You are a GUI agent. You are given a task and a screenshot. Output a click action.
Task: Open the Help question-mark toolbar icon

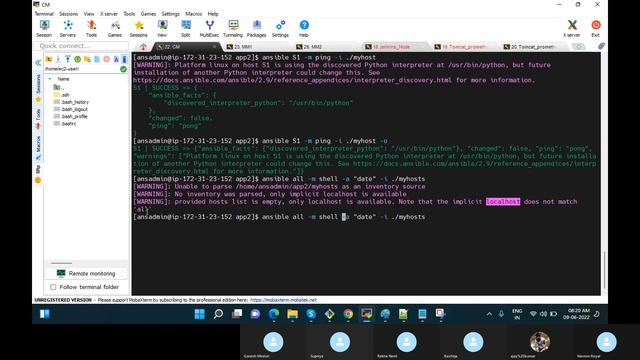click(304, 29)
